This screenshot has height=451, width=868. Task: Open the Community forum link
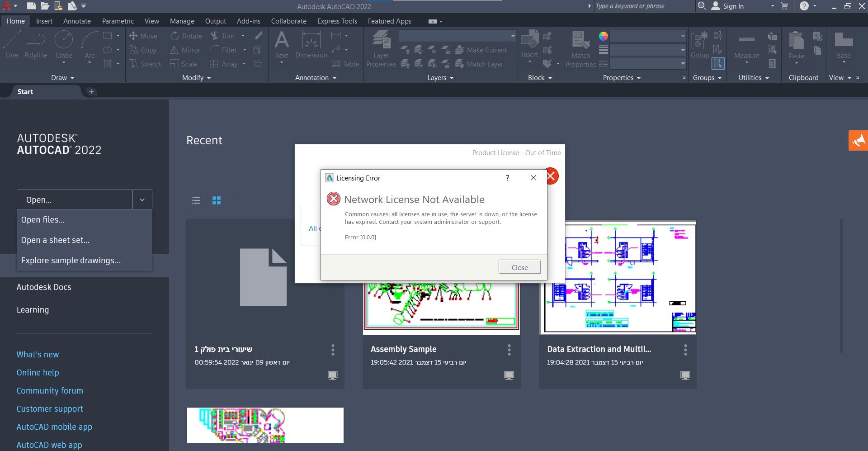(x=50, y=391)
